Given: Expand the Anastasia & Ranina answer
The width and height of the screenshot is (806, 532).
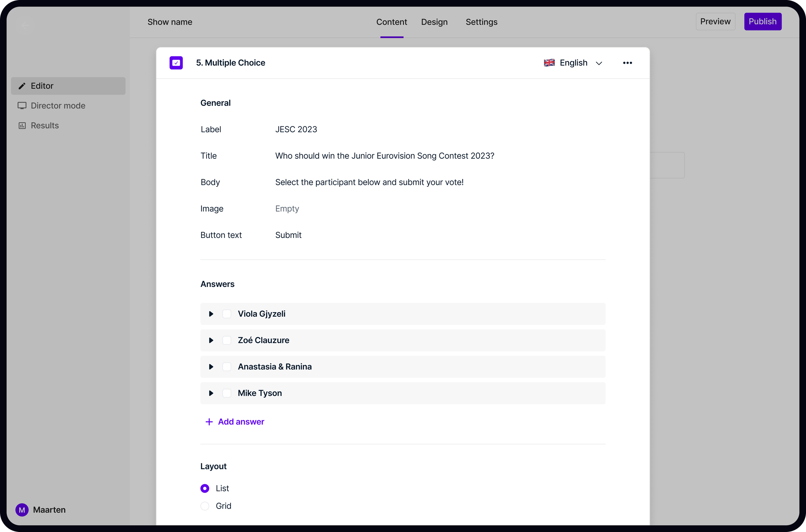Looking at the screenshot, I should tap(211, 367).
